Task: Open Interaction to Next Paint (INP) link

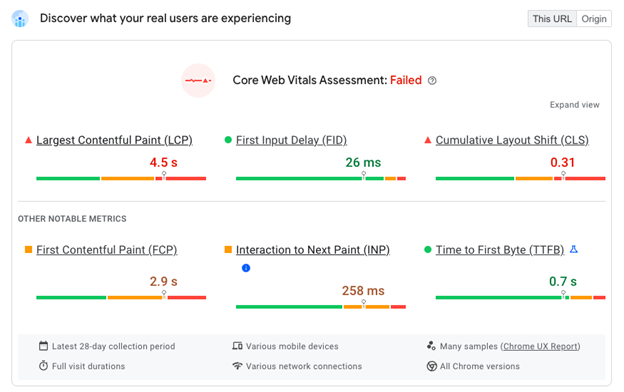Action: click(x=313, y=250)
